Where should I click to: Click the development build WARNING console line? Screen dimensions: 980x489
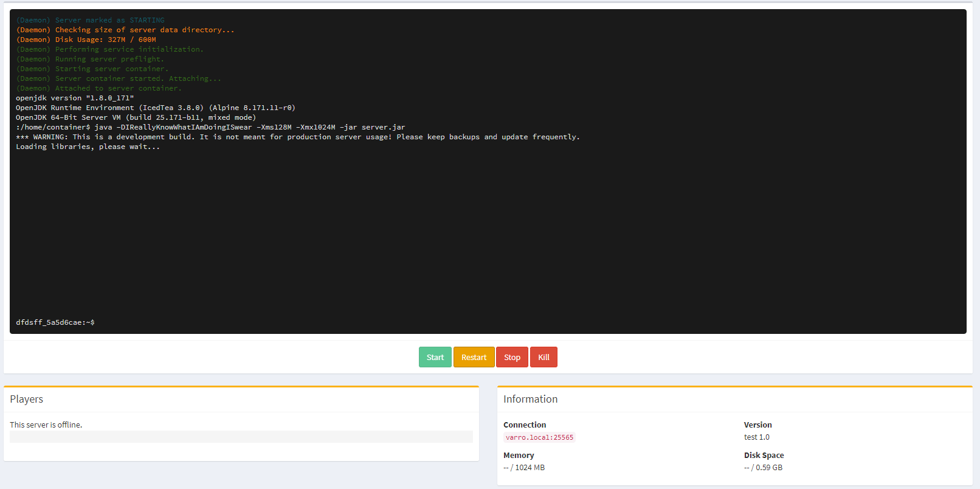click(297, 137)
